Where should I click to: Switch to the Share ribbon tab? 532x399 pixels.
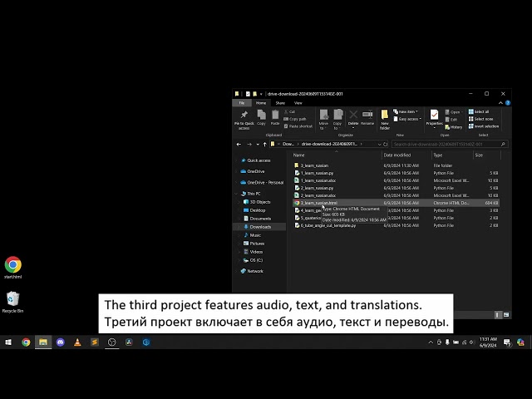[280, 103]
